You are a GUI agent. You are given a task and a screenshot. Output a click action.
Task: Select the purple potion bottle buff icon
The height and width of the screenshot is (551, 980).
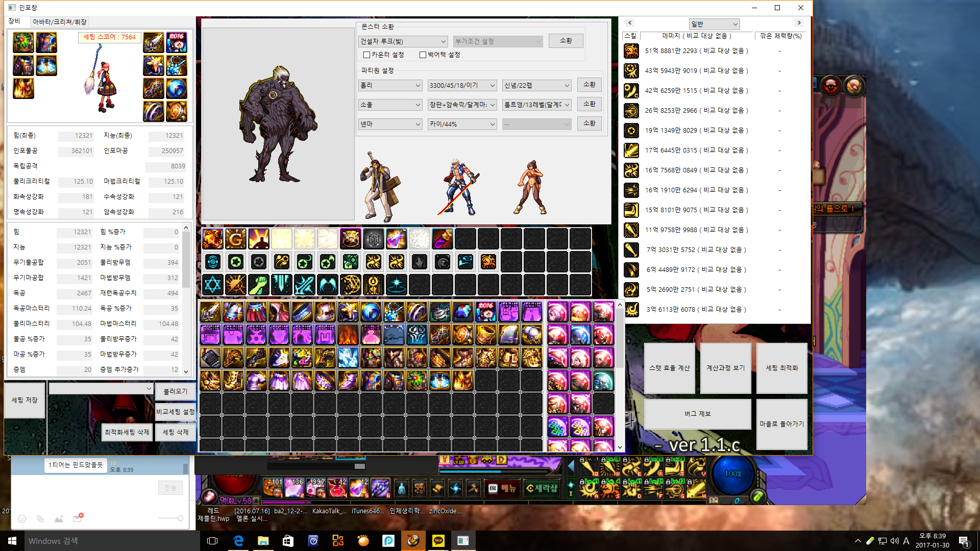point(396,239)
